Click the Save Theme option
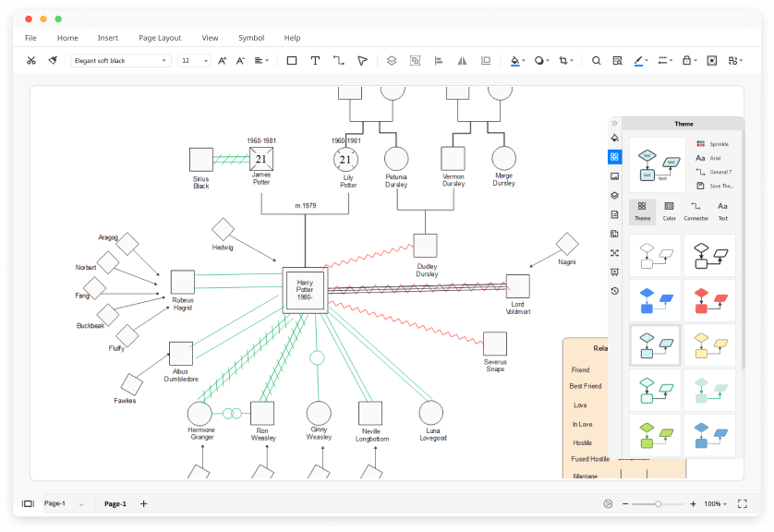Screen dimensions: 774x532 (715, 186)
